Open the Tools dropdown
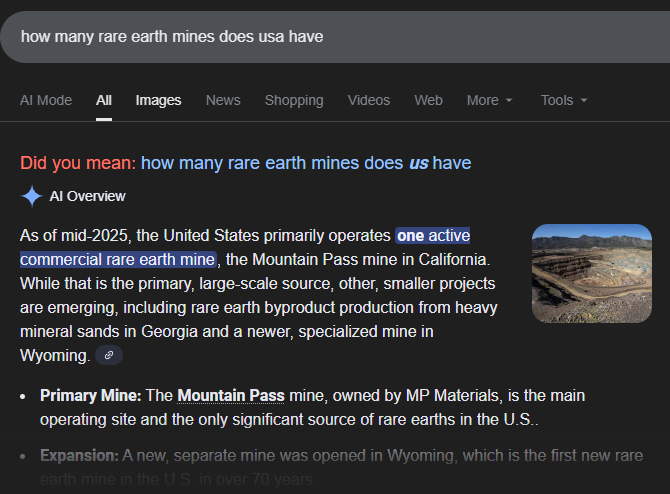 point(563,100)
